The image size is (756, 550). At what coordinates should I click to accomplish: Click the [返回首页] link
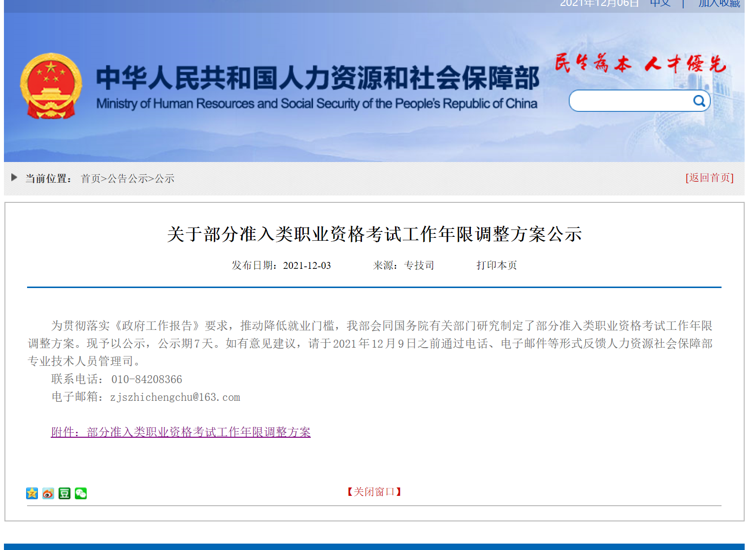point(709,178)
